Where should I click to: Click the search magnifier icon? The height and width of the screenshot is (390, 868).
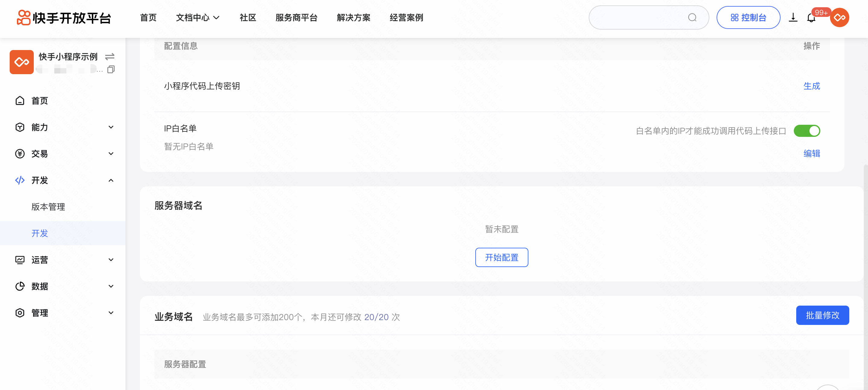click(x=692, y=17)
